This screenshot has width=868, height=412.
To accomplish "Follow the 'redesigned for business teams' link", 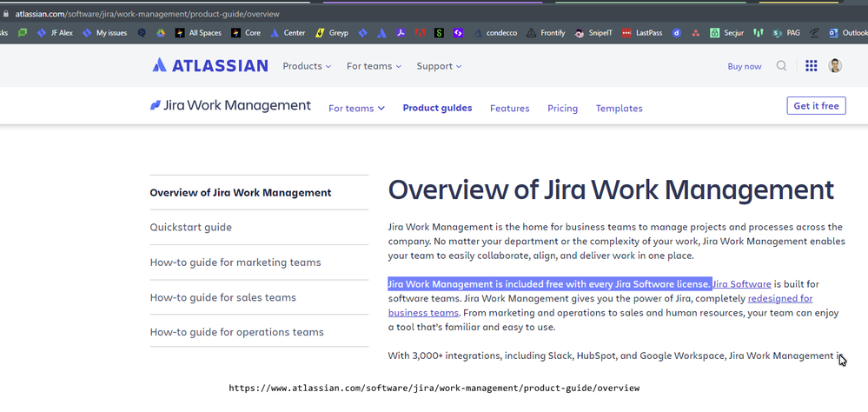I will (x=780, y=298).
